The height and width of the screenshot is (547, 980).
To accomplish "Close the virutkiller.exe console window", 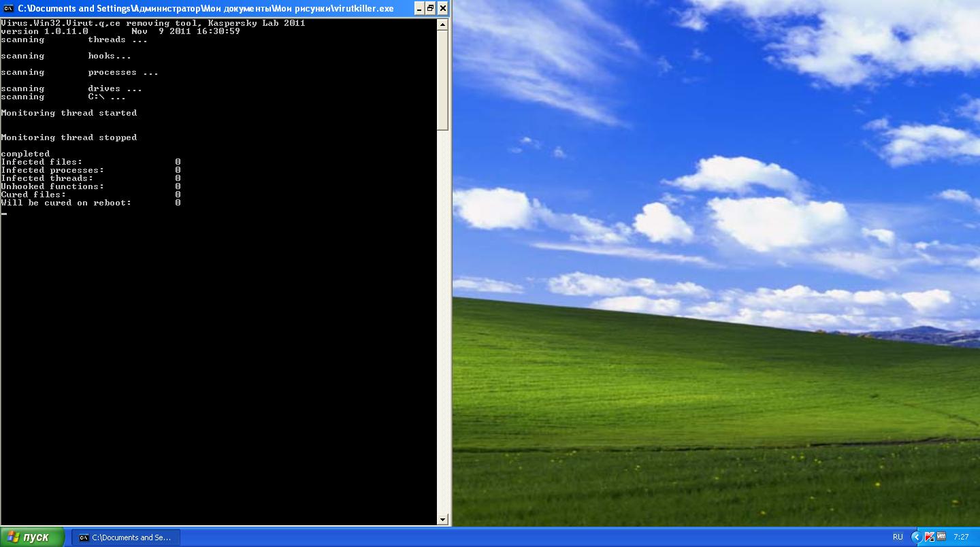I will click(442, 8).
